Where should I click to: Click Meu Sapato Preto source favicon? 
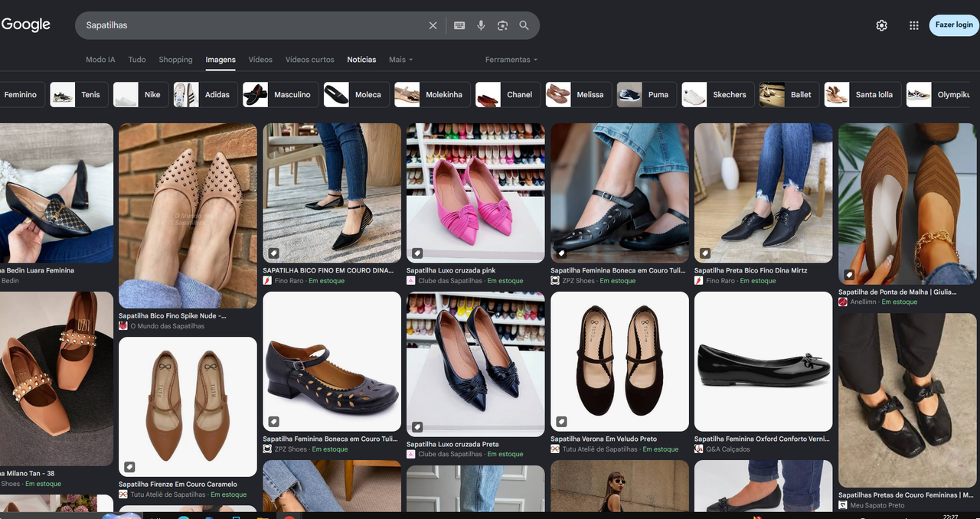842,505
